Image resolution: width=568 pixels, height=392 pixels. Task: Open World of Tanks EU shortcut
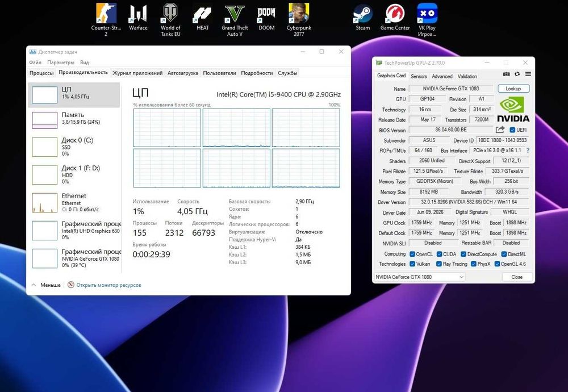[170, 20]
